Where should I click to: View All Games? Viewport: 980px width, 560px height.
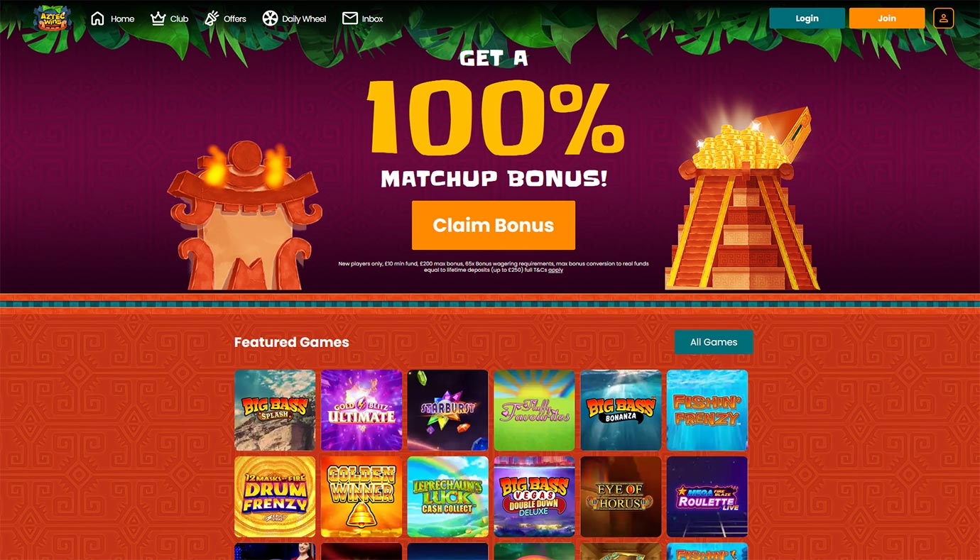tap(714, 342)
